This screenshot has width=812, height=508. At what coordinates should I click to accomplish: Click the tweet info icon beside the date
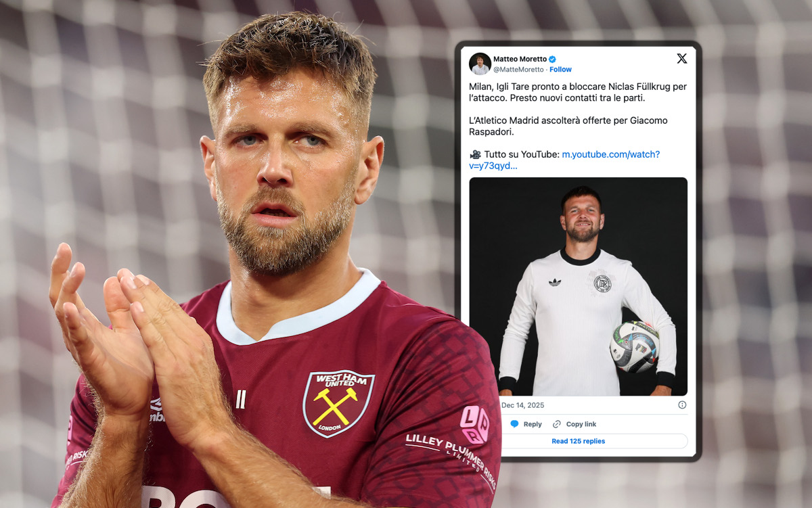pos(682,405)
